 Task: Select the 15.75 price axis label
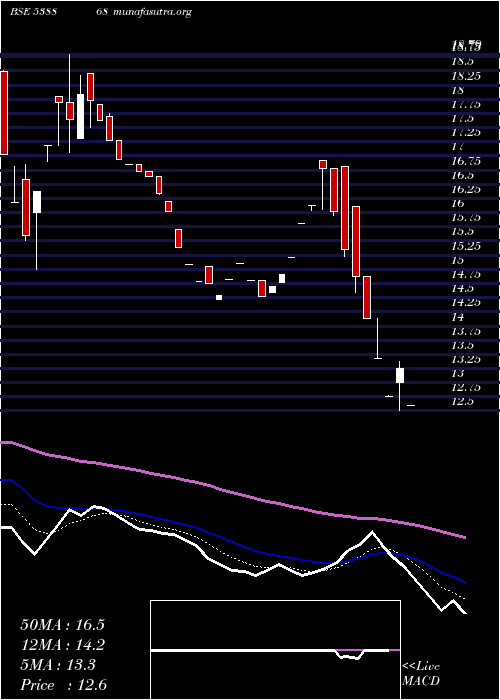(466, 217)
